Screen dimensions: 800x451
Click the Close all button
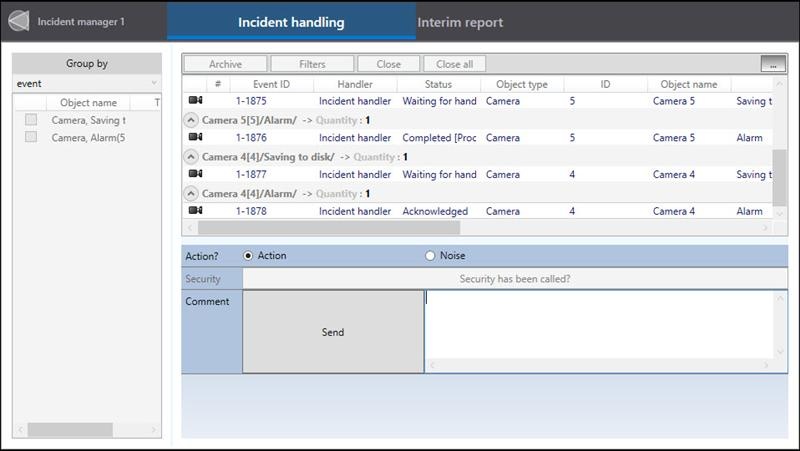(x=455, y=64)
